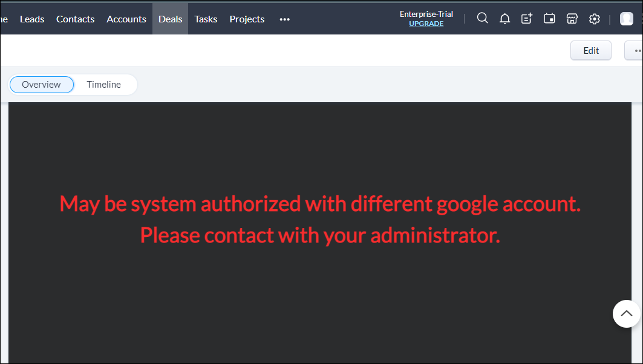This screenshot has height=364, width=643.
Task: Open the Accounts module
Action: click(126, 19)
